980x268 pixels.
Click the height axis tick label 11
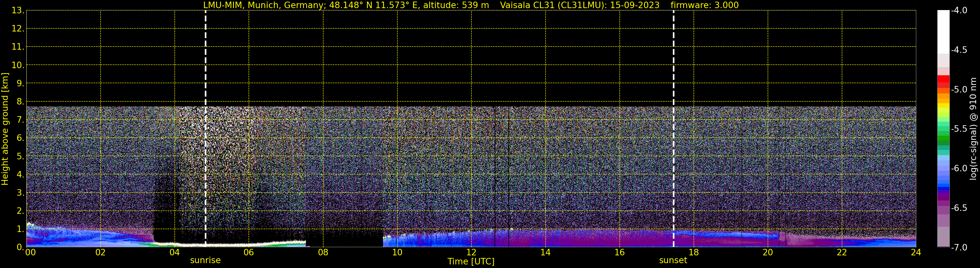18,47
